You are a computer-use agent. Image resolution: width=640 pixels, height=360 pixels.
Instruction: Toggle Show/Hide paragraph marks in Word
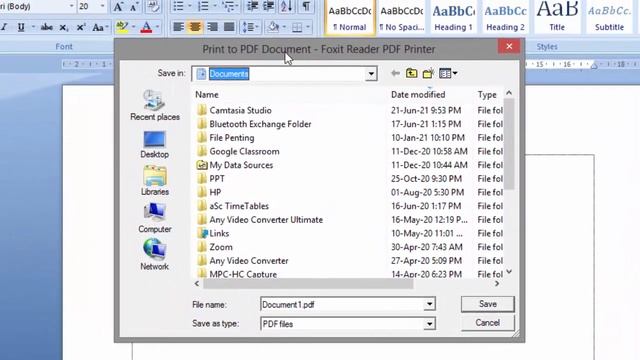coord(306,6)
